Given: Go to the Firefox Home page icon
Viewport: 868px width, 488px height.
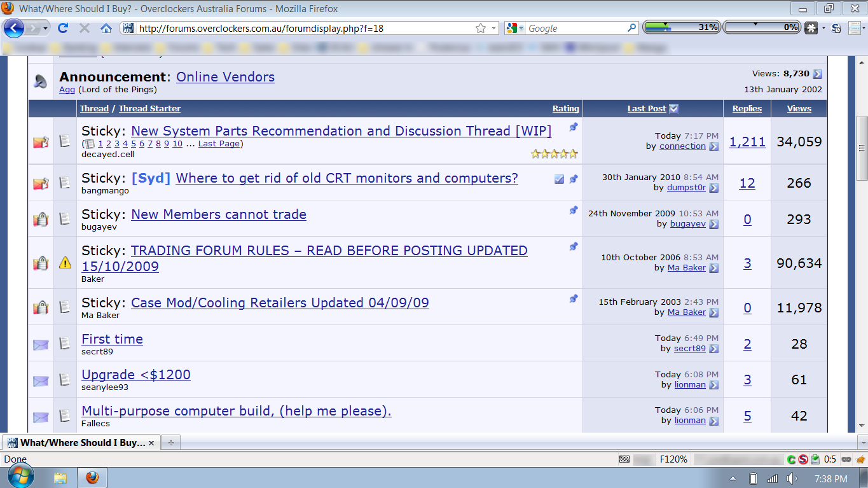Looking at the screenshot, I should click(106, 28).
